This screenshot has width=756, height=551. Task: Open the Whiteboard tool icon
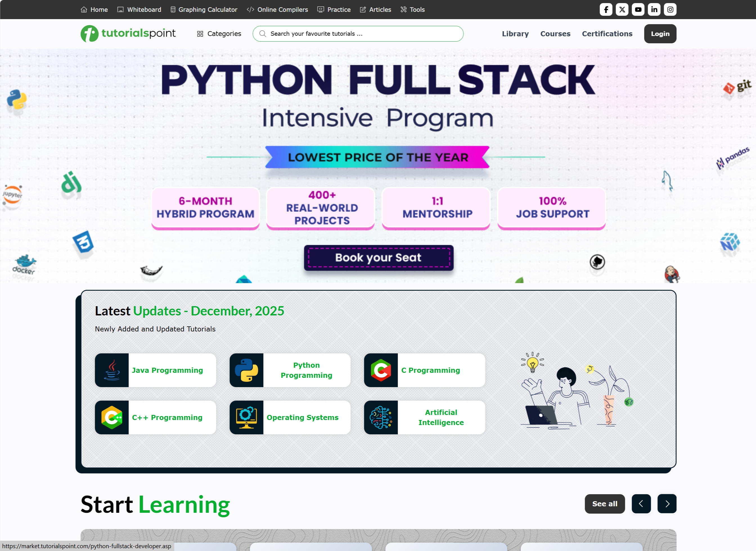point(120,9)
